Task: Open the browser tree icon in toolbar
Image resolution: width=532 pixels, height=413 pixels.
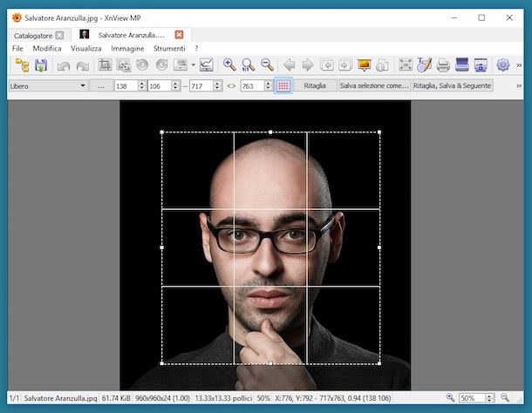Action: tap(23, 65)
